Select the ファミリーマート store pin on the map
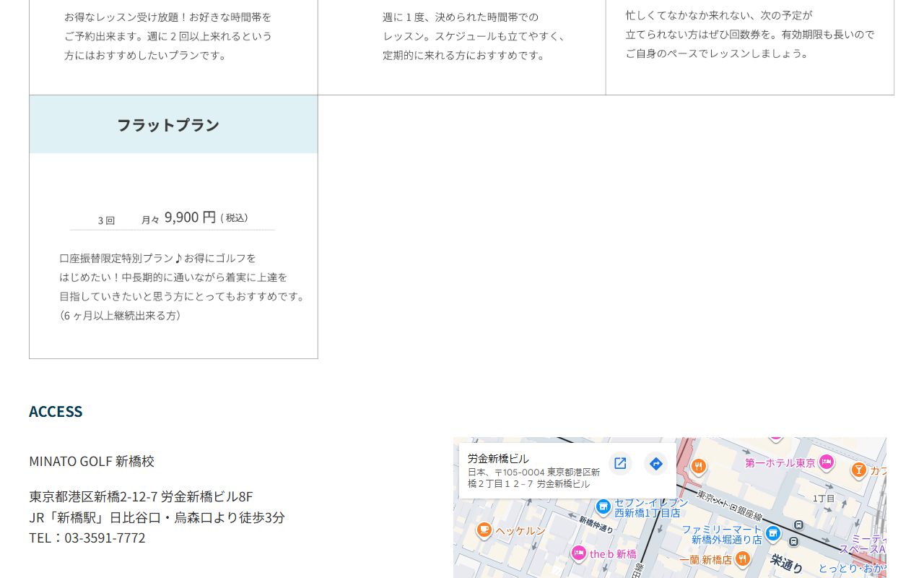This screenshot has height=578, width=924. [x=773, y=534]
